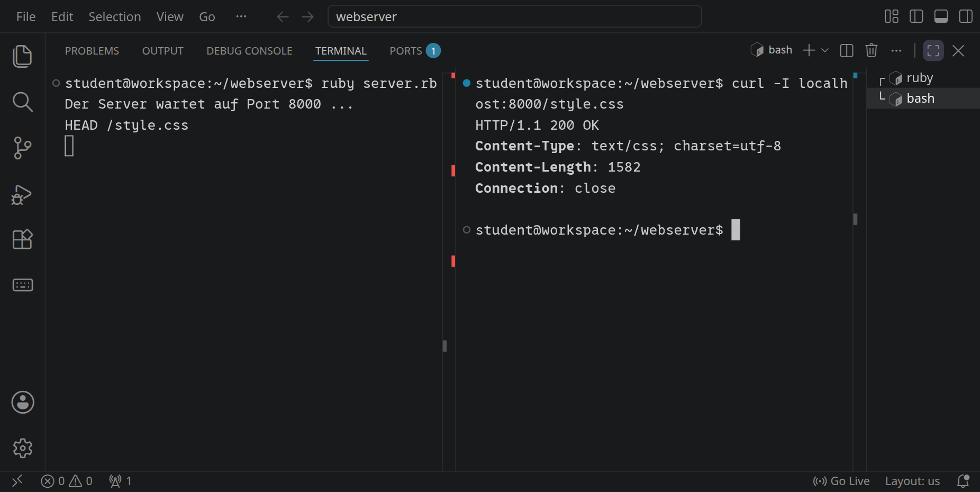Open the overflow menu after Go
This screenshot has height=492, width=980.
tap(241, 16)
